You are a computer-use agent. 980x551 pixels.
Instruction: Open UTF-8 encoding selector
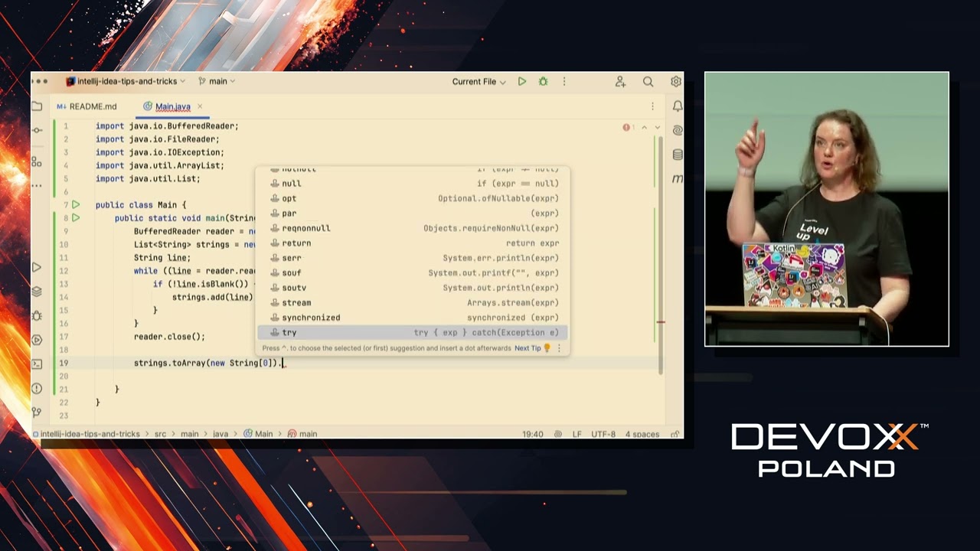603,434
